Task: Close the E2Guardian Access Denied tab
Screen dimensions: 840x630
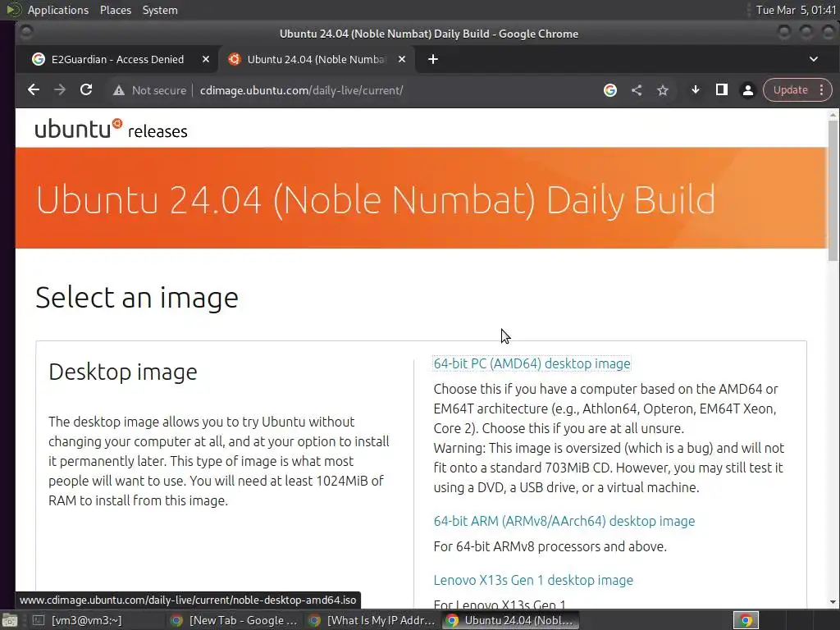Action: pos(206,59)
